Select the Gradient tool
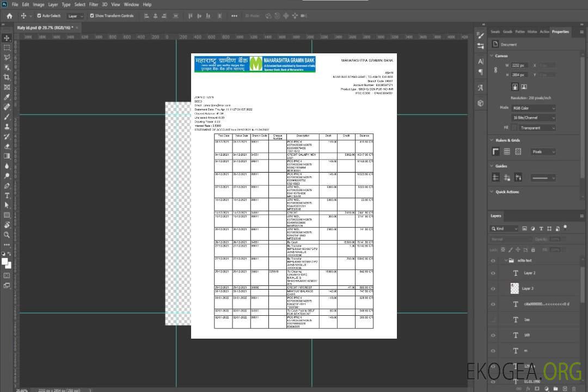The height and width of the screenshot is (392, 588). click(7, 156)
